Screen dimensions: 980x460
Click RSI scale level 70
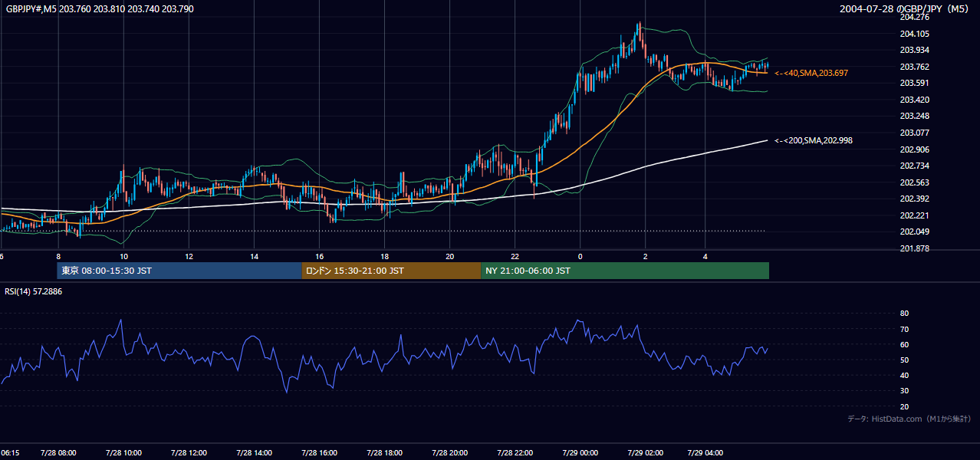(904, 329)
